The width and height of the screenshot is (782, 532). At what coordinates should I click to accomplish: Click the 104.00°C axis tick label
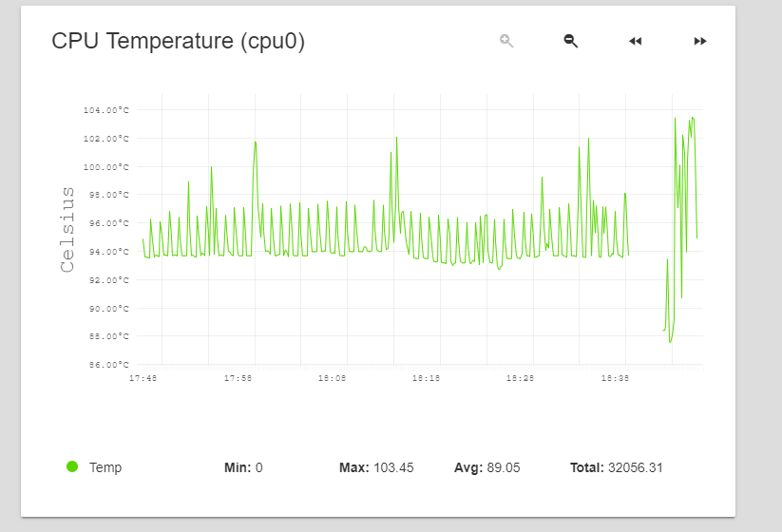[106, 110]
